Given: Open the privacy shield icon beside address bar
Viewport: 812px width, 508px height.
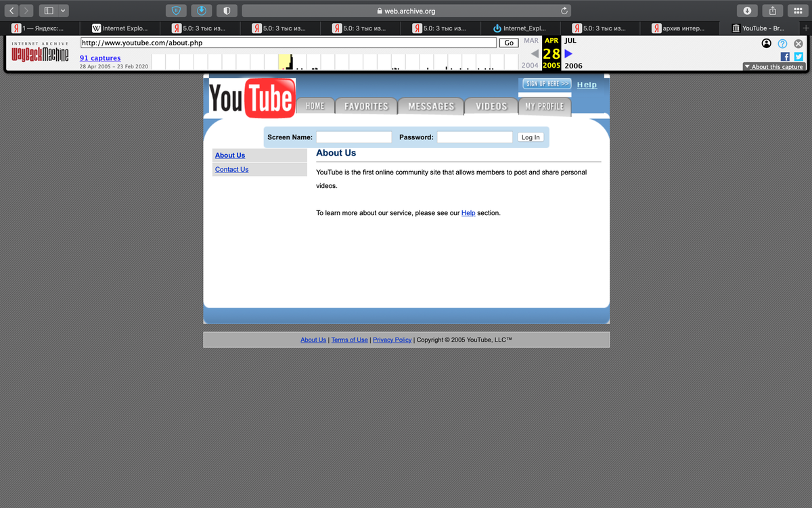Looking at the screenshot, I should [227, 11].
